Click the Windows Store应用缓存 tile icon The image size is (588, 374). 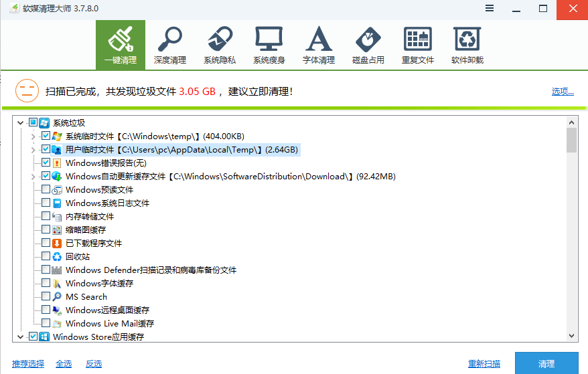[x=44, y=337]
